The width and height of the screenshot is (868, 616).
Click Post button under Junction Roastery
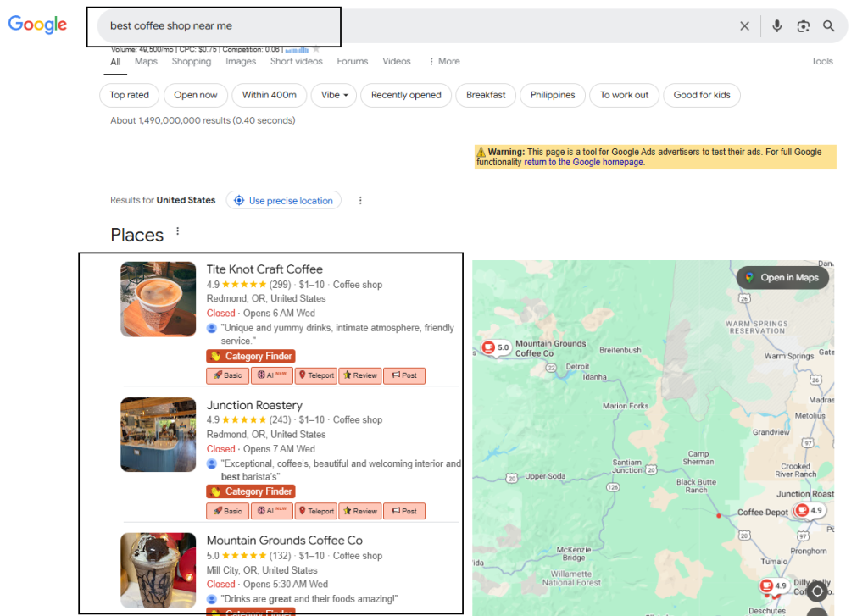coord(404,511)
